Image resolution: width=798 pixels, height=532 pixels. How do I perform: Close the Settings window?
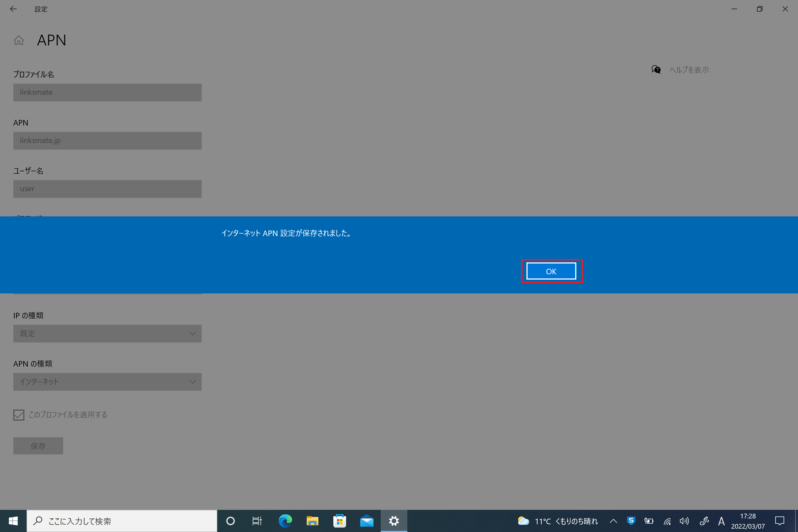(785, 9)
